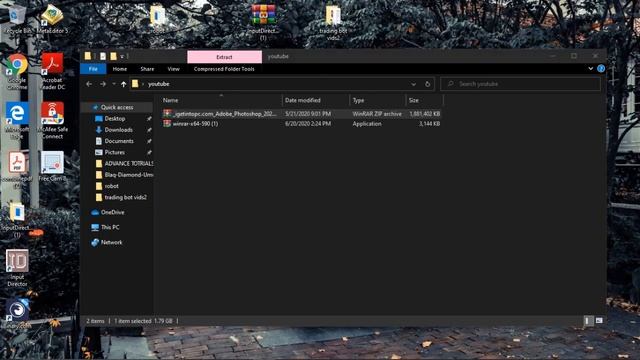Open Compressed Folder Tools tab
The image size is (640, 360).
(x=224, y=69)
